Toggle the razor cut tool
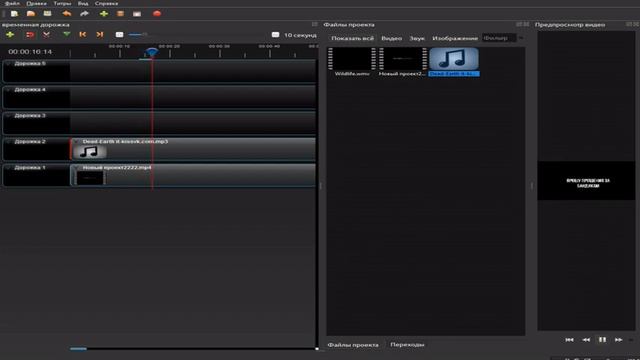 (47, 35)
